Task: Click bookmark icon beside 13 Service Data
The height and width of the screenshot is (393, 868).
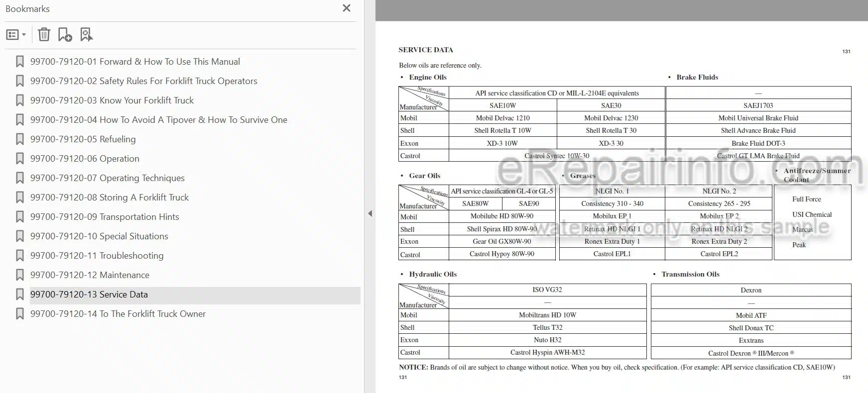Action: (x=20, y=295)
